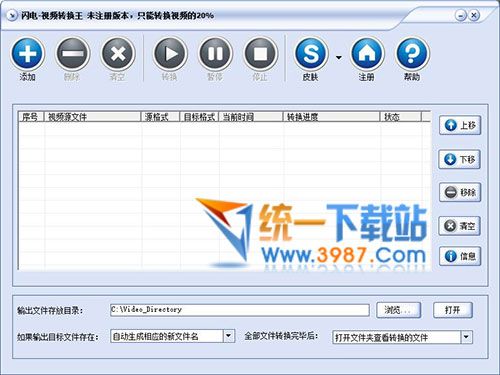
Task: Click the title bar app logo icon
Action: (x=12, y=15)
